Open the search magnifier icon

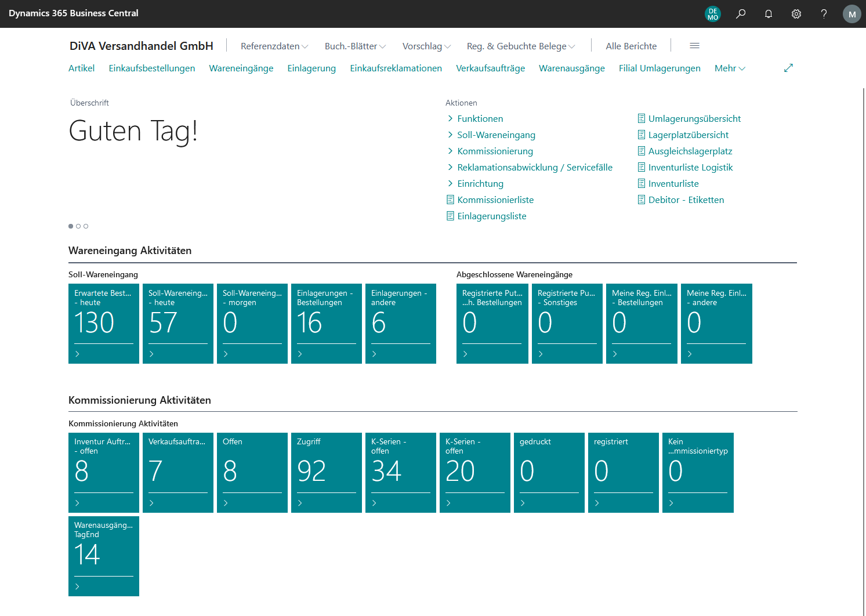pos(741,14)
